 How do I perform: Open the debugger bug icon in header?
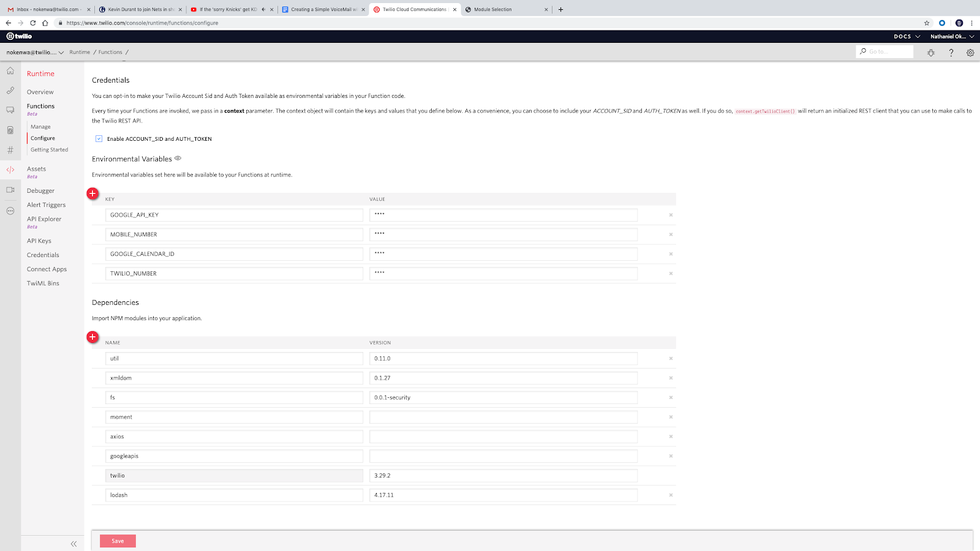pyautogui.click(x=931, y=53)
